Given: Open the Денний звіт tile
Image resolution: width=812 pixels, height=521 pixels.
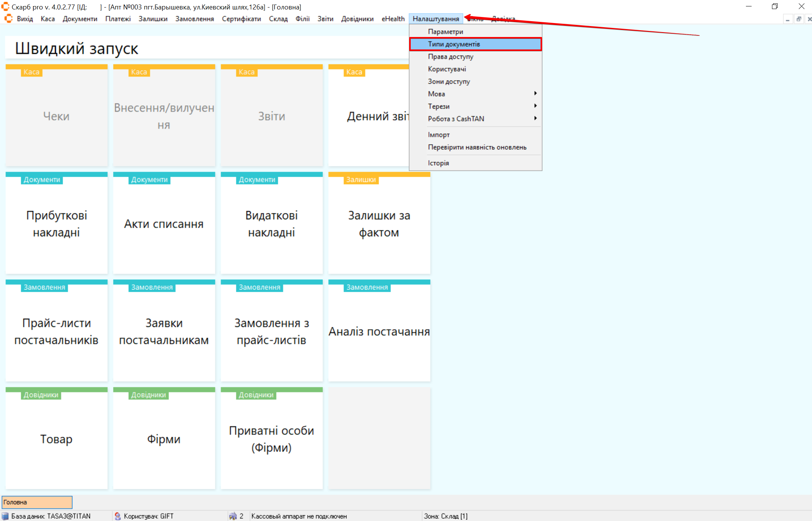Looking at the screenshot, I should click(x=368, y=116).
